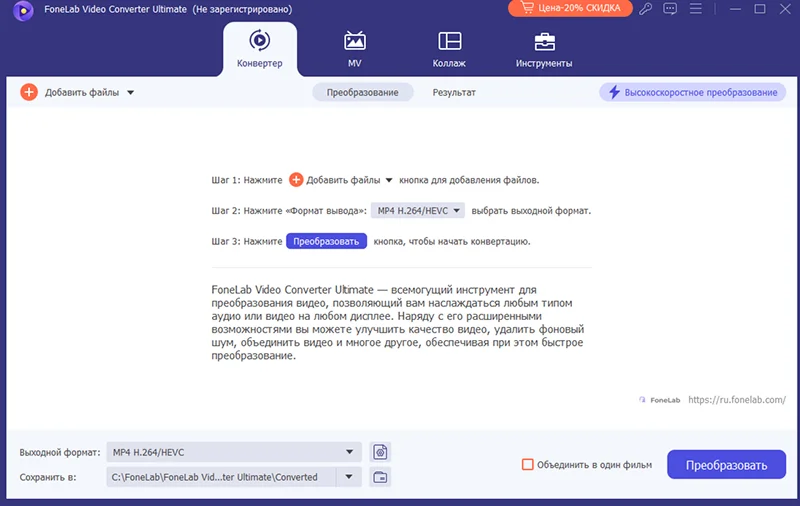Open the Конвертер tab
800x506 pixels.
pos(260,49)
